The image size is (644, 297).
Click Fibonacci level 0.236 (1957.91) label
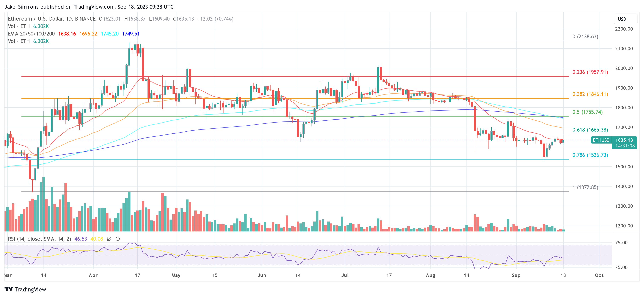point(590,72)
